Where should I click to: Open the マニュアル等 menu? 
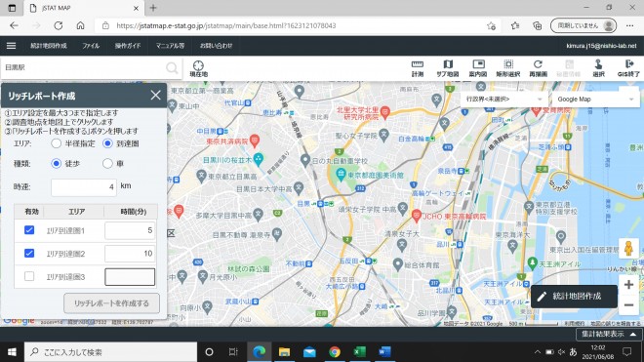pos(170,46)
